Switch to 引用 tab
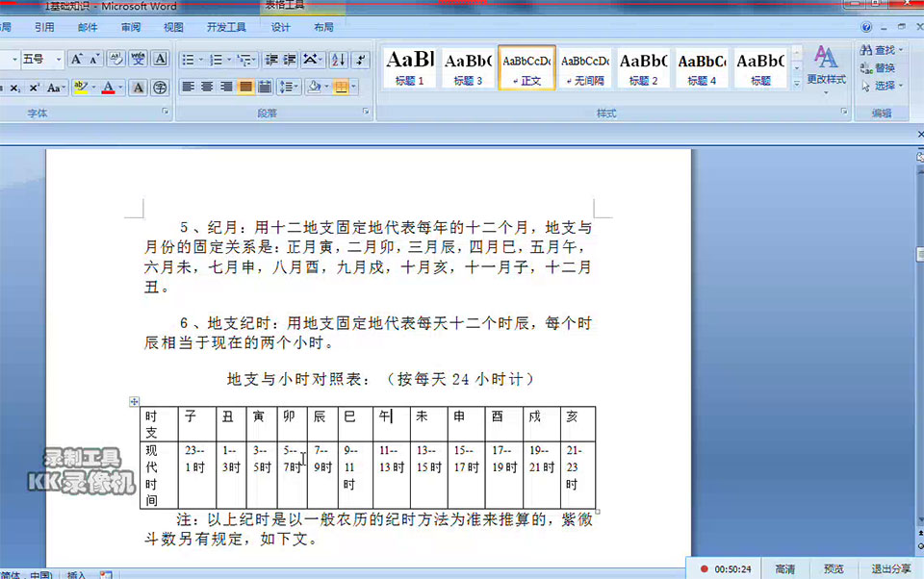The height and width of the screenshot is (579, 924). 44,27
